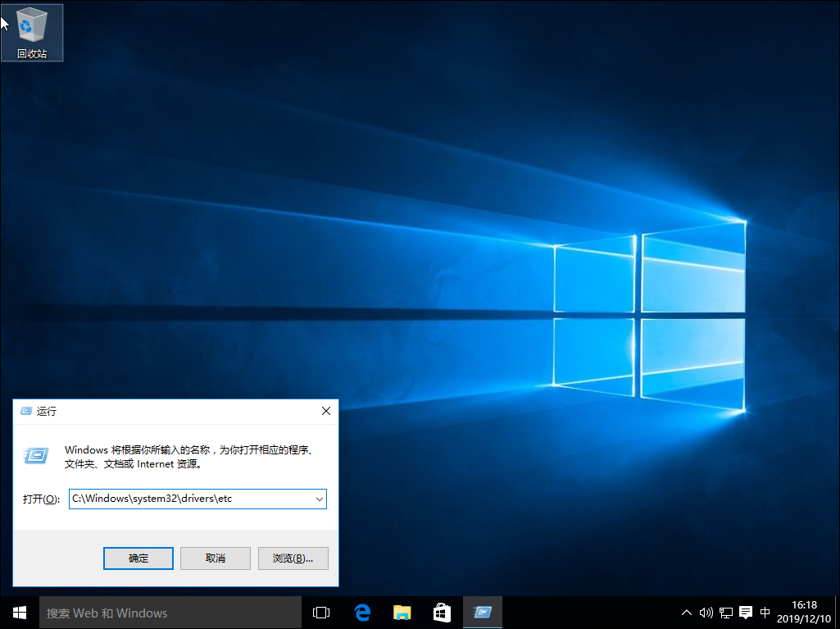Image resolution: width=840 pixels, height=629 pixels.
Task: Click 取消 to cancel the Run dialog
Action: pos(215,558)
